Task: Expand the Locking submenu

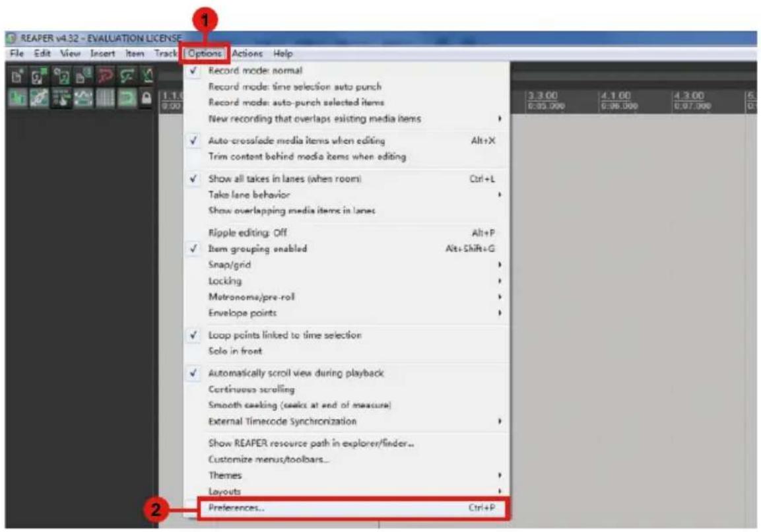Action: 347,281
